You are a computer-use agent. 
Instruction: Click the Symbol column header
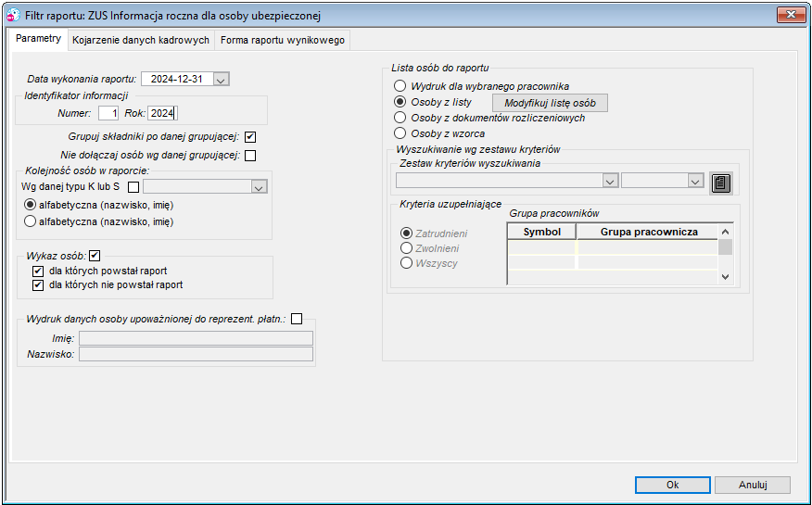[x=541, y=232]
